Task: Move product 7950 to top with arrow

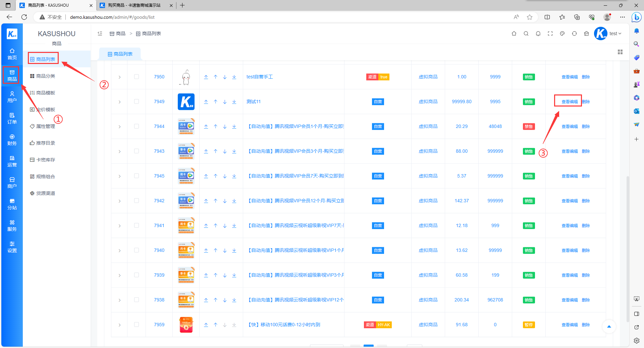Action: tap(206, 77)
